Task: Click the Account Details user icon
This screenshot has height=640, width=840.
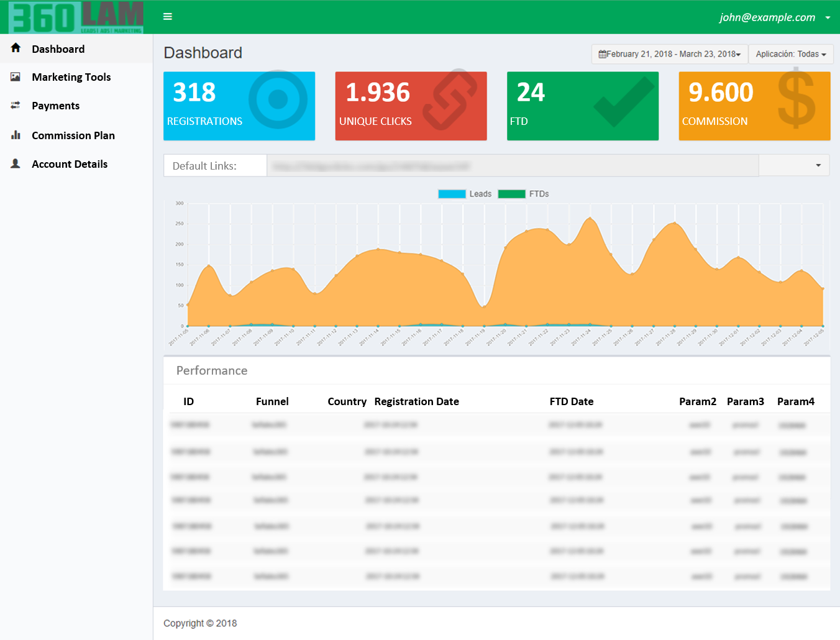Action: coord(16,163)
